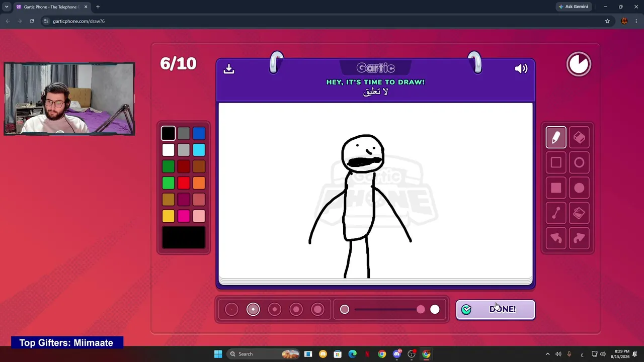Pick the salmon color swatch

coord(199,200)
